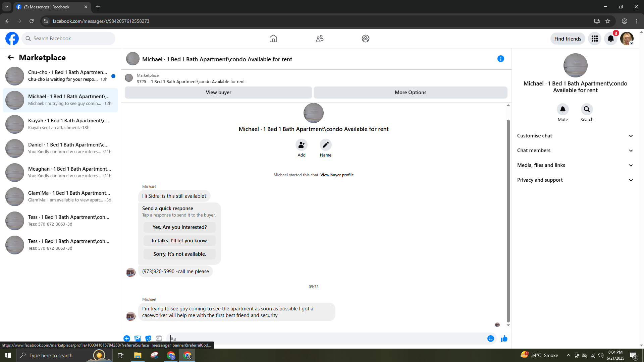Screen dimensions: 644x362
Task: Click the View buyer button
Action: (218, 93)
